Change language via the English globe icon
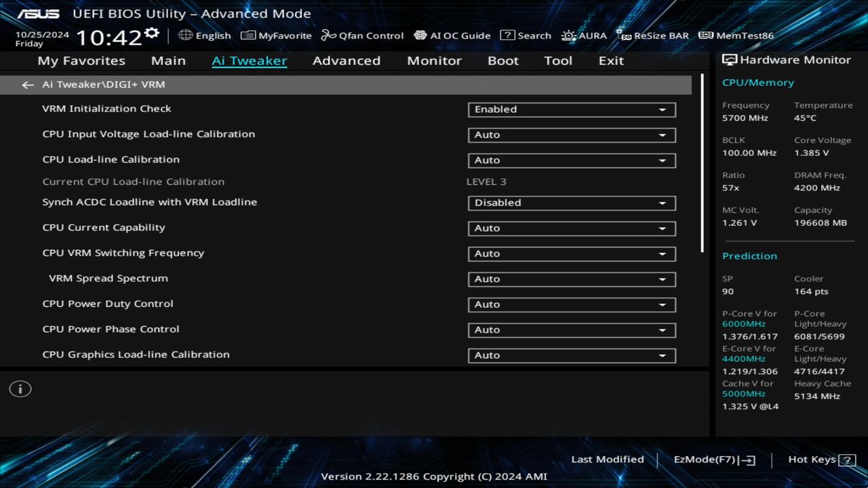This screenshot has height=488, width=868. pyautogui.click(x=205, y=35)
